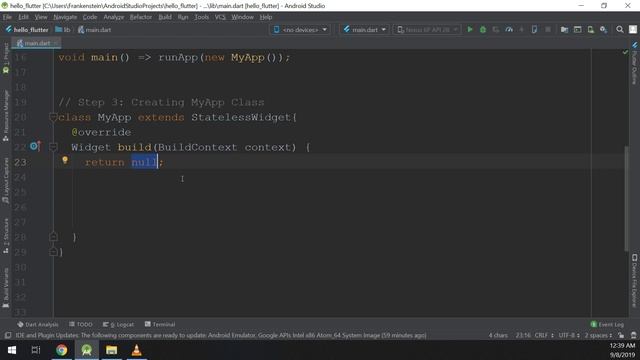
Task: Open the Layout Captures side panel
Action: [x=6, y=180]
